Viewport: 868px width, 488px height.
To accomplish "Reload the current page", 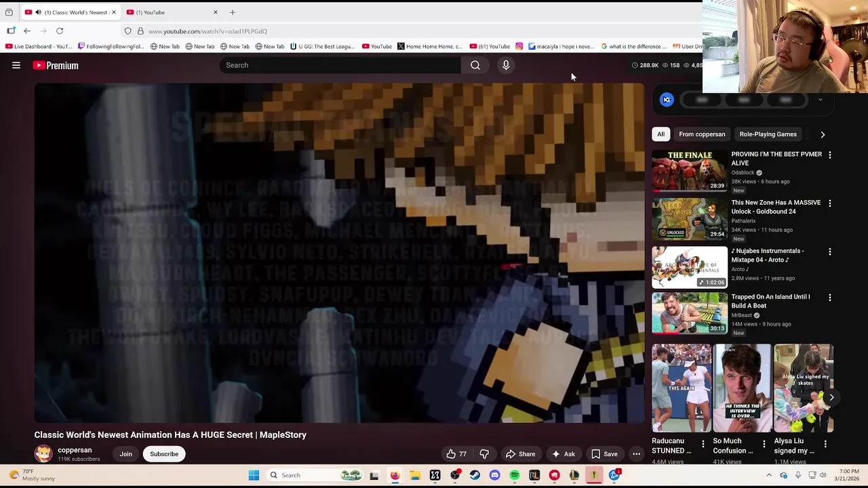I will 60,31.
